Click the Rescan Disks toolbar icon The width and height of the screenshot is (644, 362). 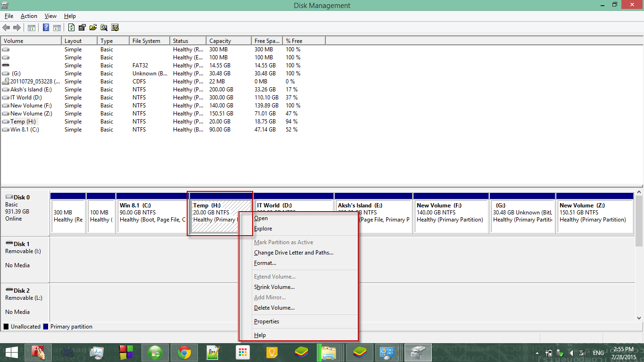coord(115,27)
